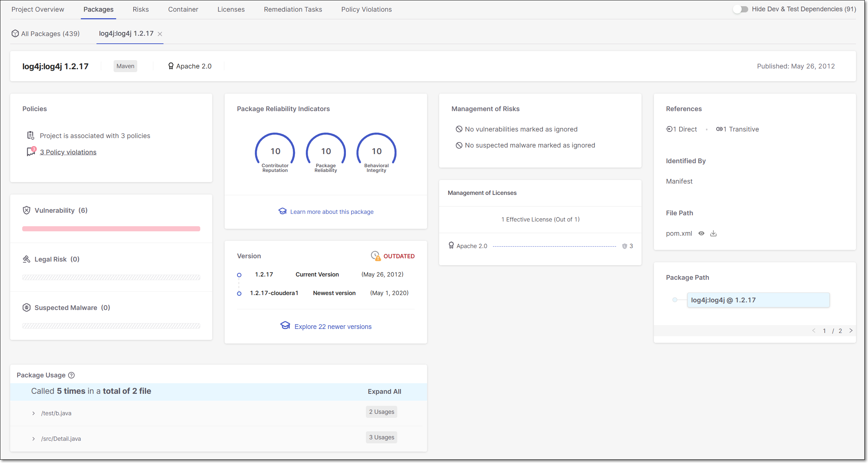Click the eye icon next to pom.xml
Viewport: 868px width, 463px height.
(701, 234)
